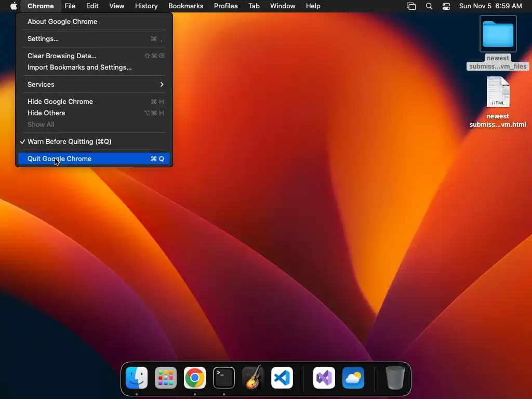Open the File menu
This screenshot has width=532, height=399.
click(x=70, y=6)
